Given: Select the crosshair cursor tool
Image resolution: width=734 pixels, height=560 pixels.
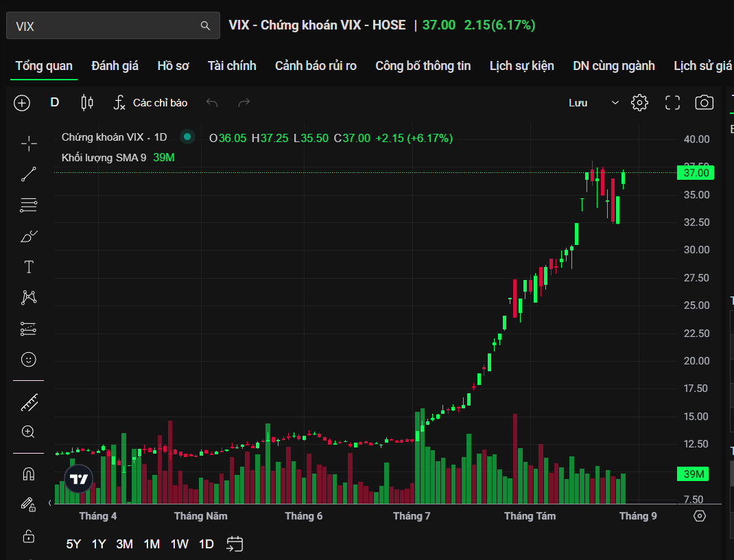Looking at the screenshot, I should [x=29, y=143].
